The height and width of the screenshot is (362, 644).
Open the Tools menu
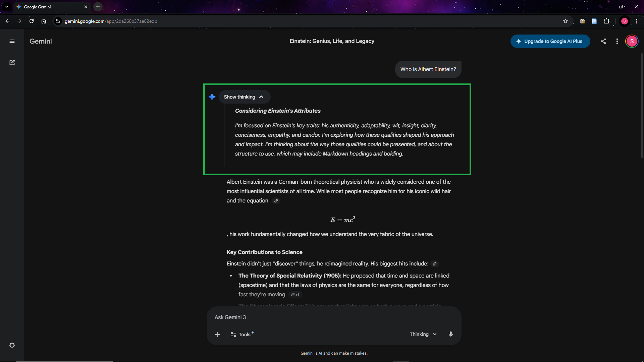(241, 335)
